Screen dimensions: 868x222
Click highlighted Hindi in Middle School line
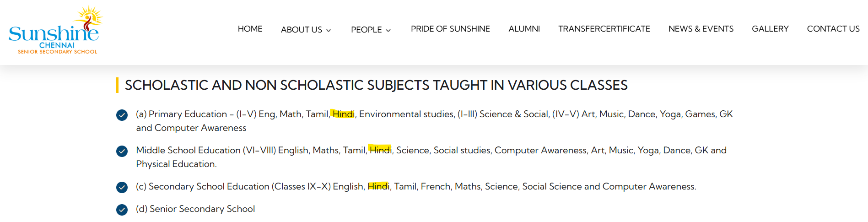click(380, 150)
